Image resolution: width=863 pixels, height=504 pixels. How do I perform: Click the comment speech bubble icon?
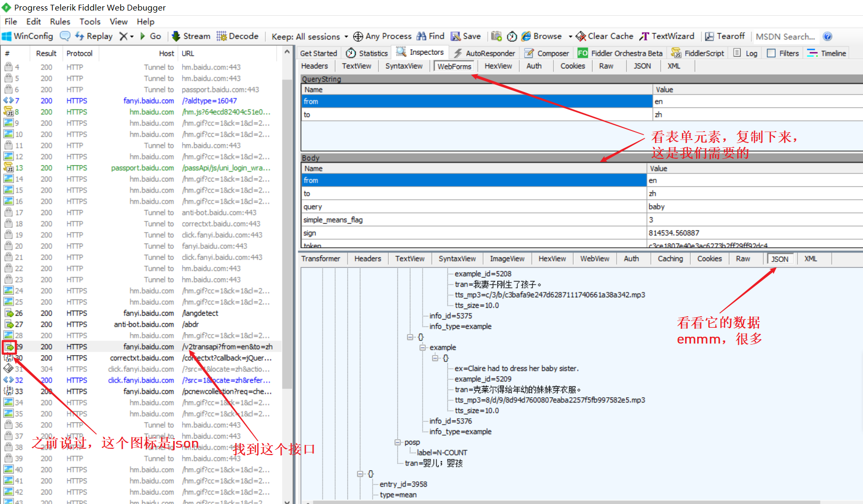pos(65,36)
